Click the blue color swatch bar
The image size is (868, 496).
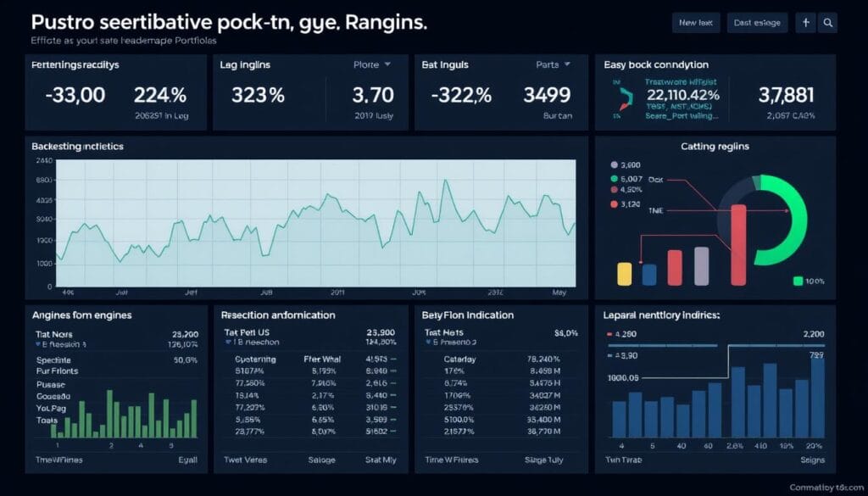click(649, 274)
